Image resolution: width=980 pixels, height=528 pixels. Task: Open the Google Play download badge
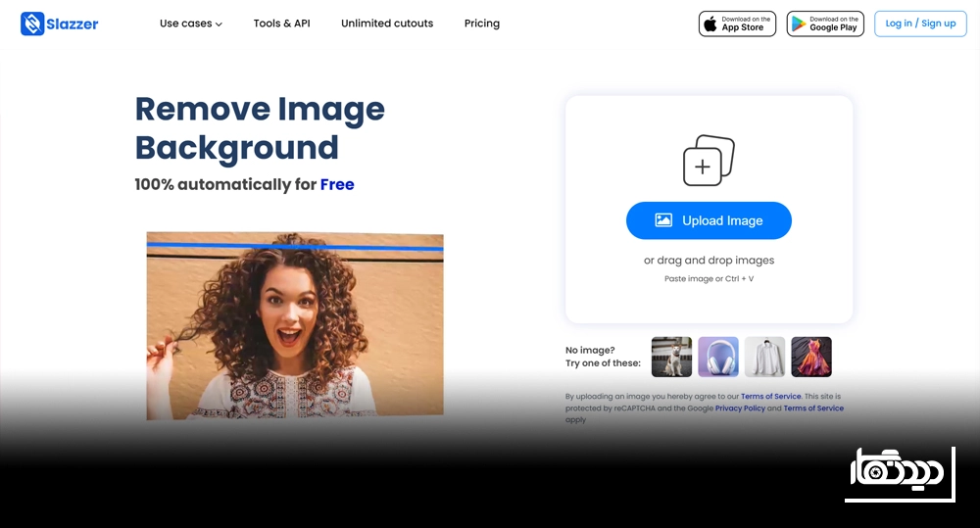coord(825,24)
